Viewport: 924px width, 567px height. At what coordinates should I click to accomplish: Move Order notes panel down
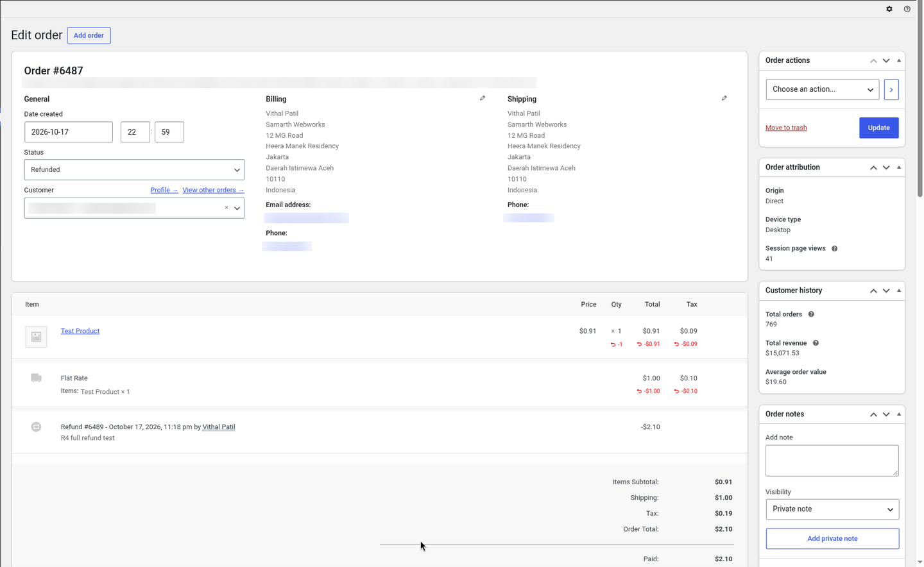pyautogui.click(x=886, y=414)
